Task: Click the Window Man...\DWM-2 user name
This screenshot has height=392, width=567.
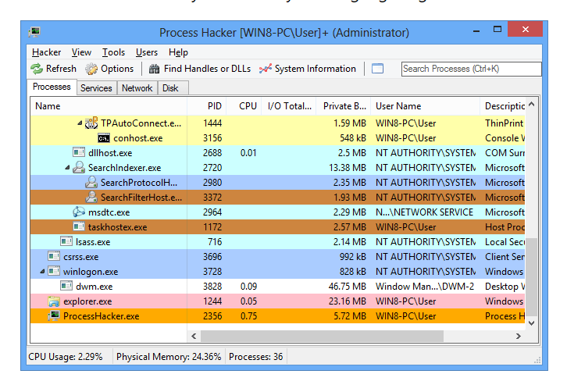Action: pyautogui.click(x=425, y=287)
